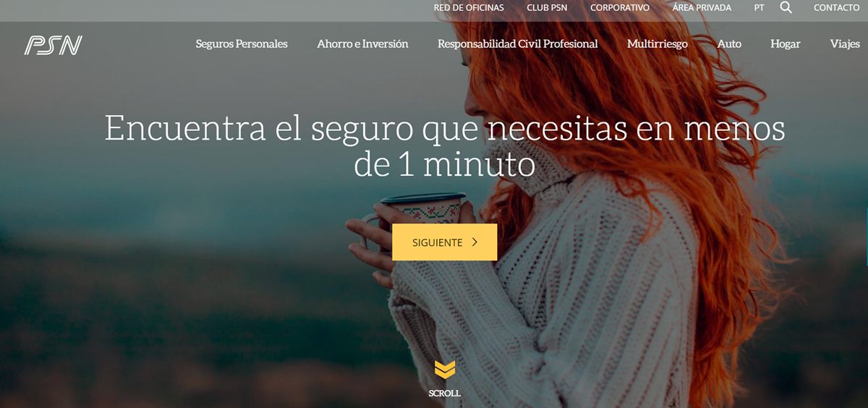The width and height of the screenshot is (868, 408).
Task: Access the Área Privada login link
Action: pos(702,8)
